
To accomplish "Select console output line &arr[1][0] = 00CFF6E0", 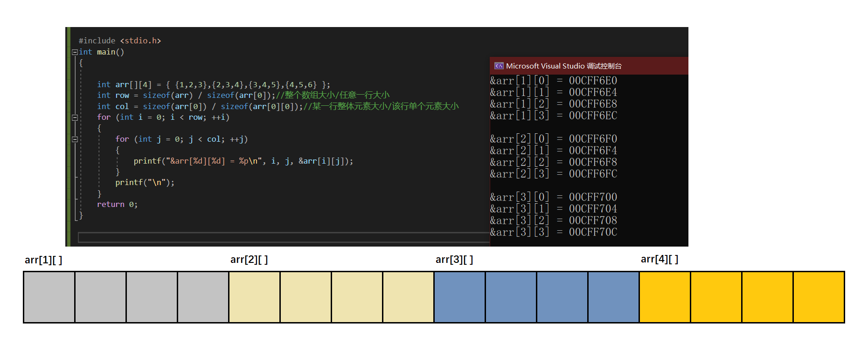I will [554, 81].
